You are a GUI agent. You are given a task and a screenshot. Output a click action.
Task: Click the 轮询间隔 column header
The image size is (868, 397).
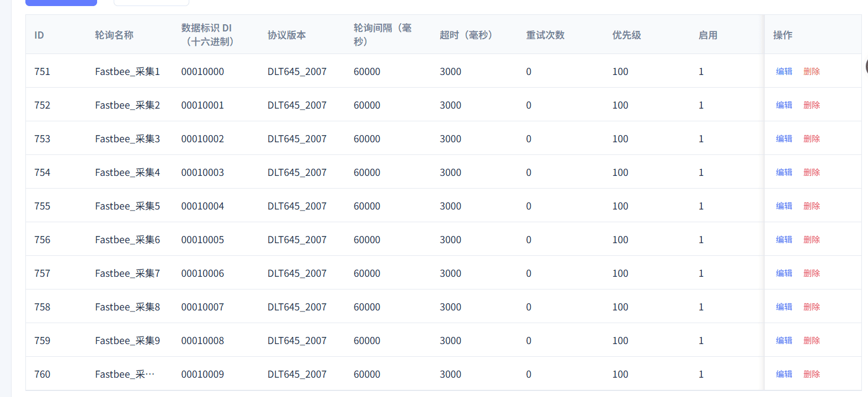(x=382, y=35)
